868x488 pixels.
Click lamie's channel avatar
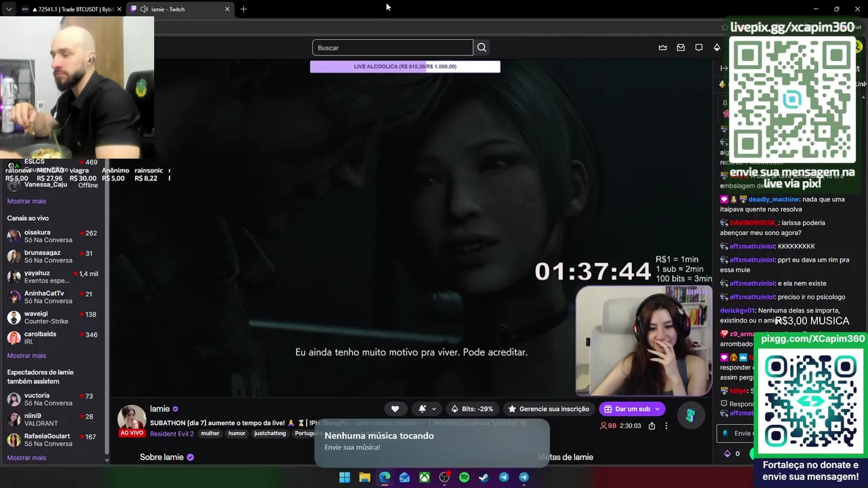click(x=132, y=419)
